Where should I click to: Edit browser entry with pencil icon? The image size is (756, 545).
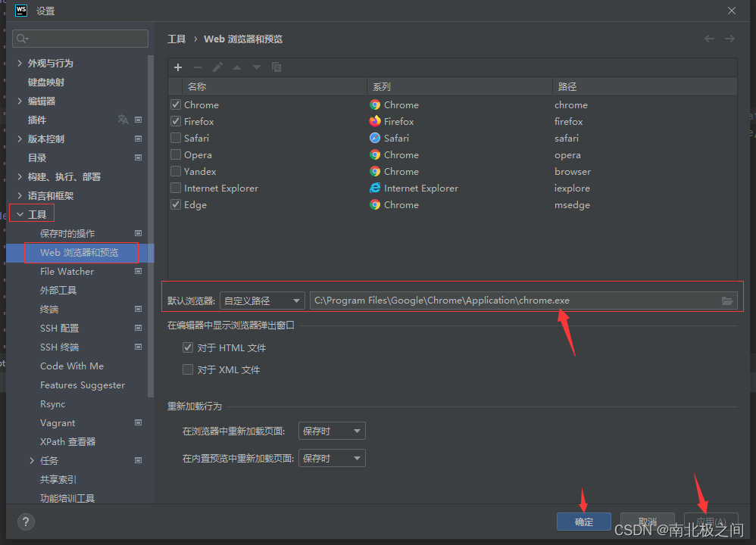(x=217, y=67)
